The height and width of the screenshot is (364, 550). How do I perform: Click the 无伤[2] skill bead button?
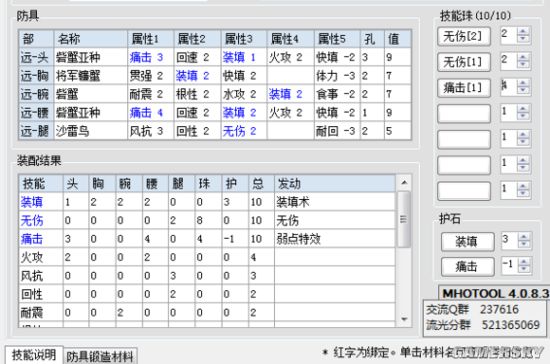point(464,36)
